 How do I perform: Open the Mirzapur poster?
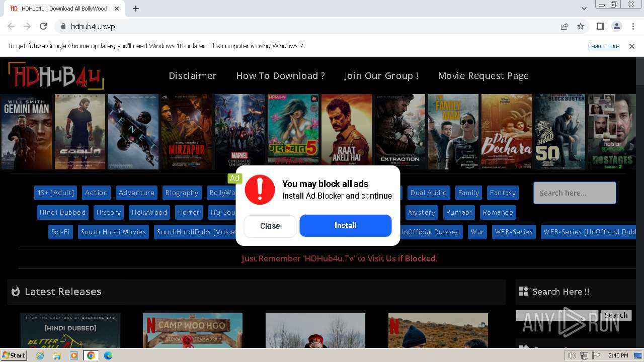(187, 132)
